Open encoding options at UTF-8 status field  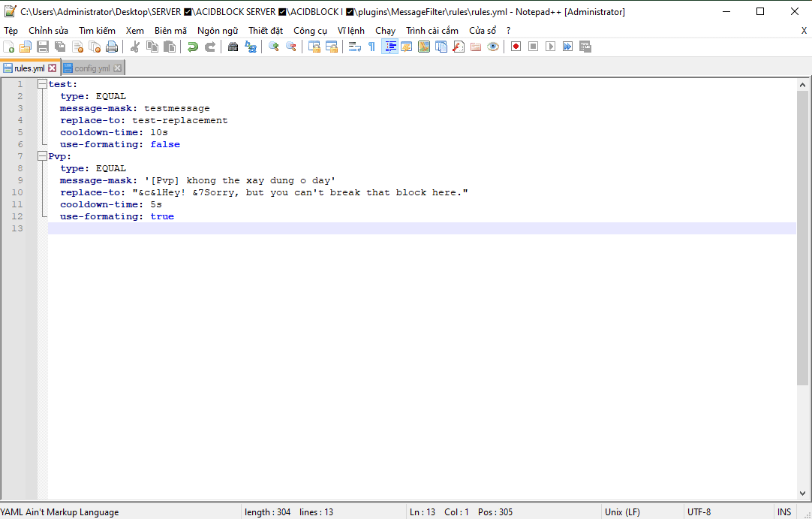coord(699,512)
